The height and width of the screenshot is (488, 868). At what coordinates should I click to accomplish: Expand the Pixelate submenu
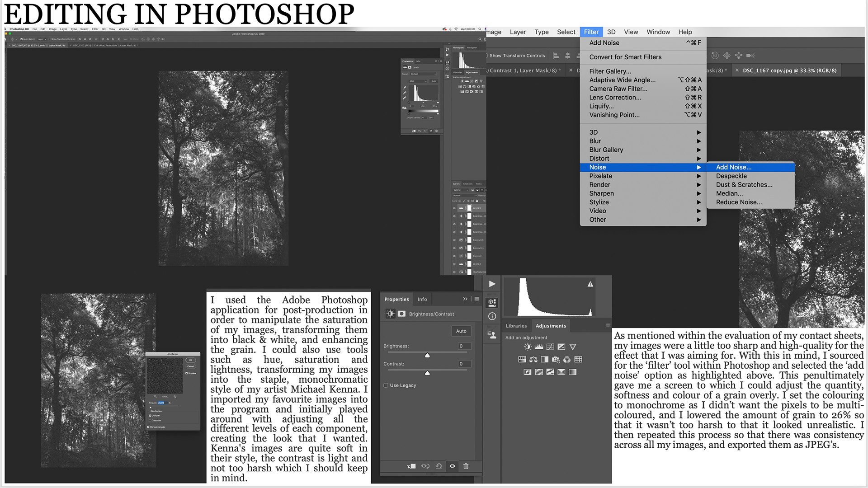[x=643, y=176]
